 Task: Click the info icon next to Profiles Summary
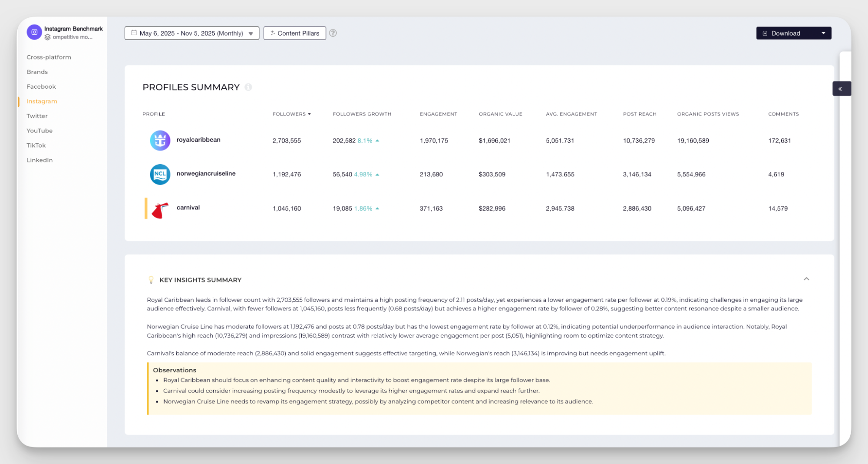248,87
